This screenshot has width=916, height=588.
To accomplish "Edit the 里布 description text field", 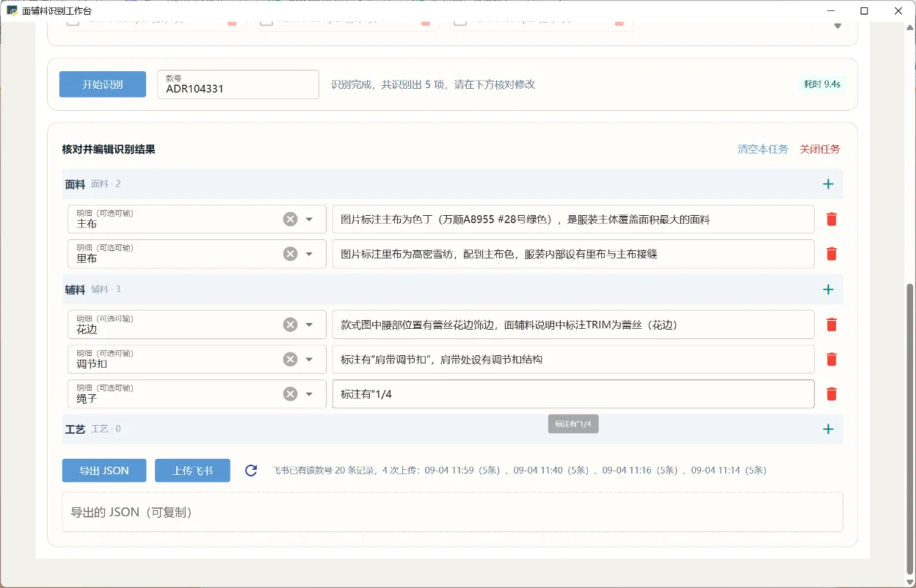I will coord(573,254).
